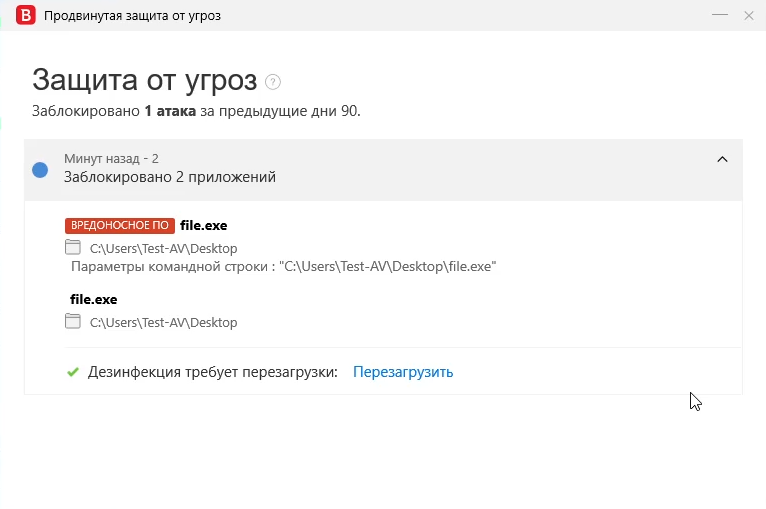Viewport: 766px width, 509px height.
Task: Click the folder icon under the second file.exe
Action: 72,321
